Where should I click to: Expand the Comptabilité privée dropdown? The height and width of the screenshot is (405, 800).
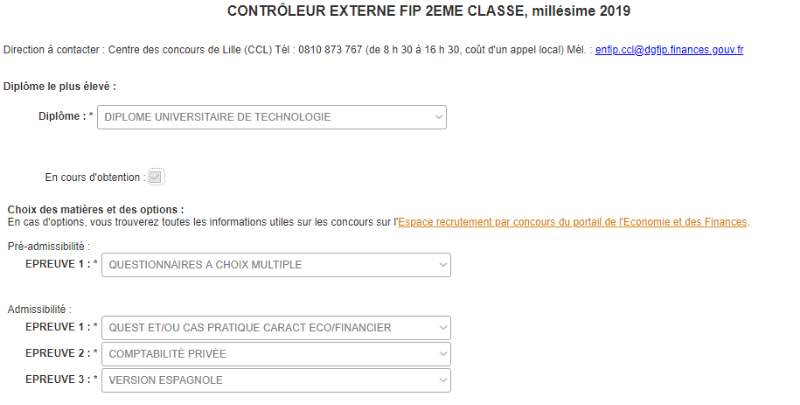coord(276,354)
